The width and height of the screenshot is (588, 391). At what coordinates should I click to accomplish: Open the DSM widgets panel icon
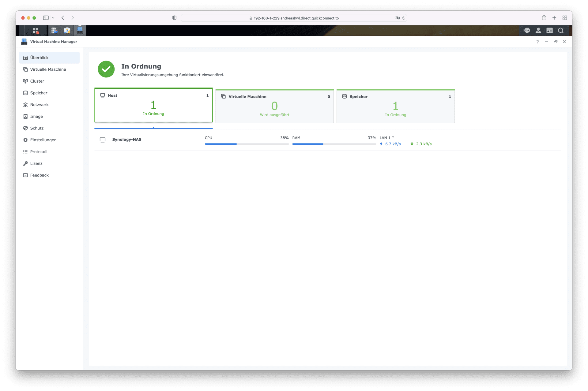coord(550,31)
